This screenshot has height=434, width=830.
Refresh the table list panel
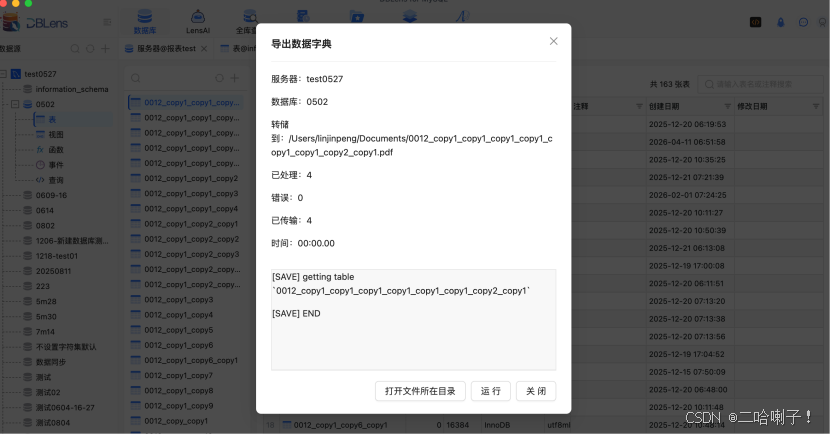click(x=219, y=78)
